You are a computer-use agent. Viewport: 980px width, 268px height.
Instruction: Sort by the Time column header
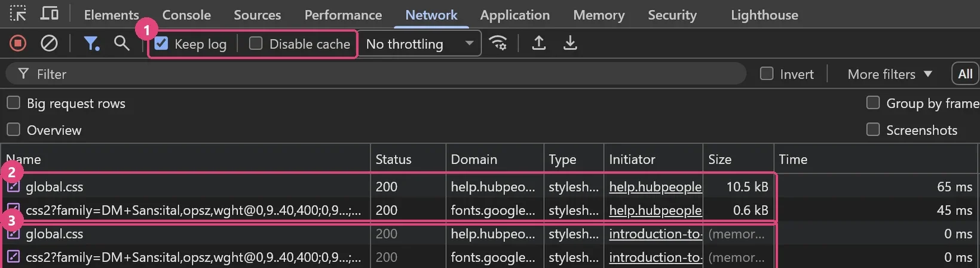coord(877,159)
